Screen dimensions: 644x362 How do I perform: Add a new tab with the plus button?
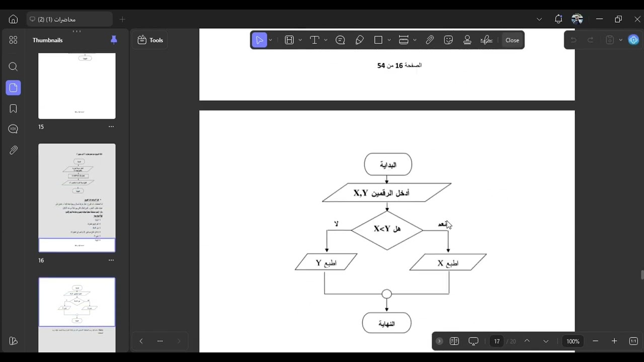122,19
